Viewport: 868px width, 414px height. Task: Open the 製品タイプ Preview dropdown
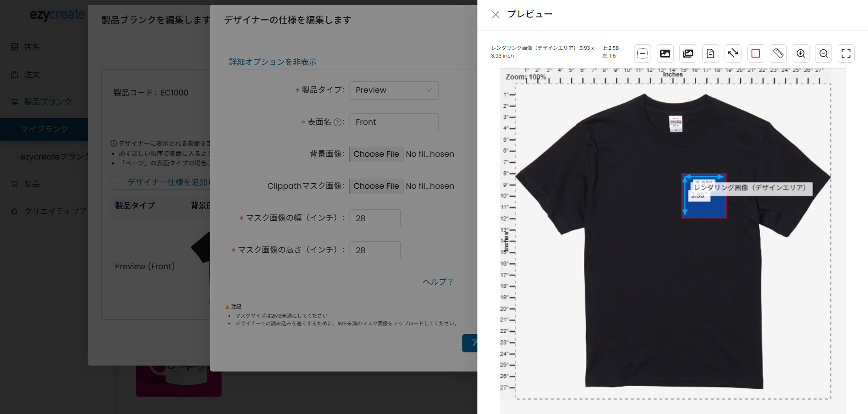coord(393,90)
